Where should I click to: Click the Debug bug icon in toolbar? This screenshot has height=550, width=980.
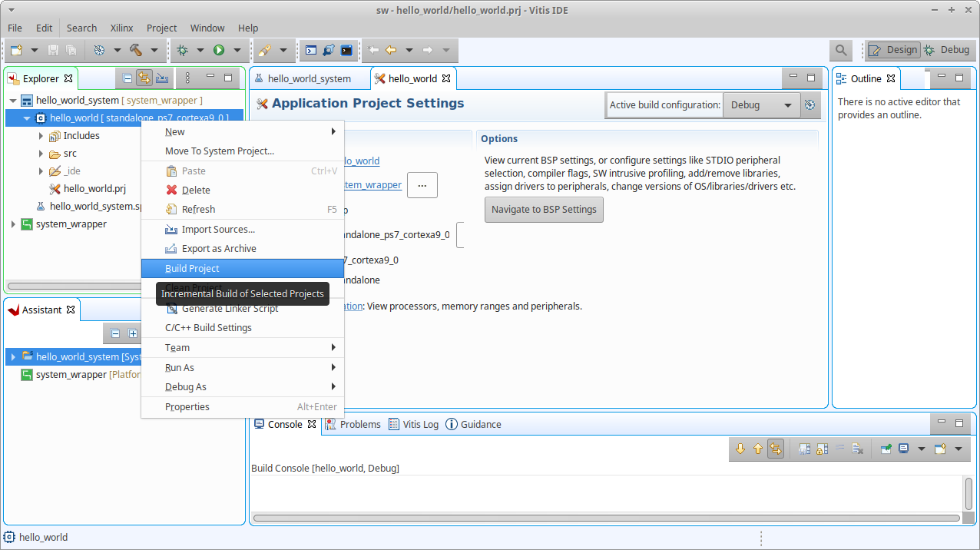[x=182, y=50]
